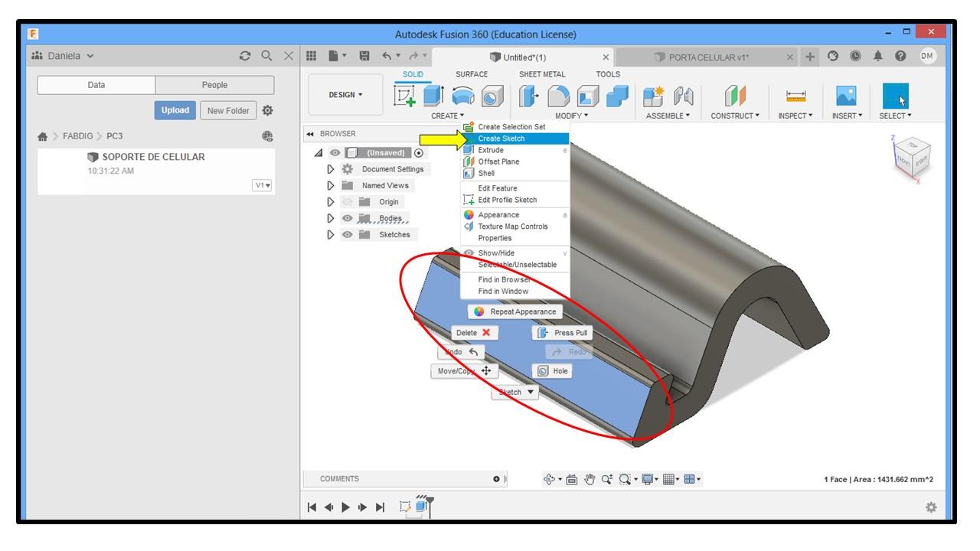Switch to the People tab
The width and height of the screenshot is (980, 551).
point(214,85)
